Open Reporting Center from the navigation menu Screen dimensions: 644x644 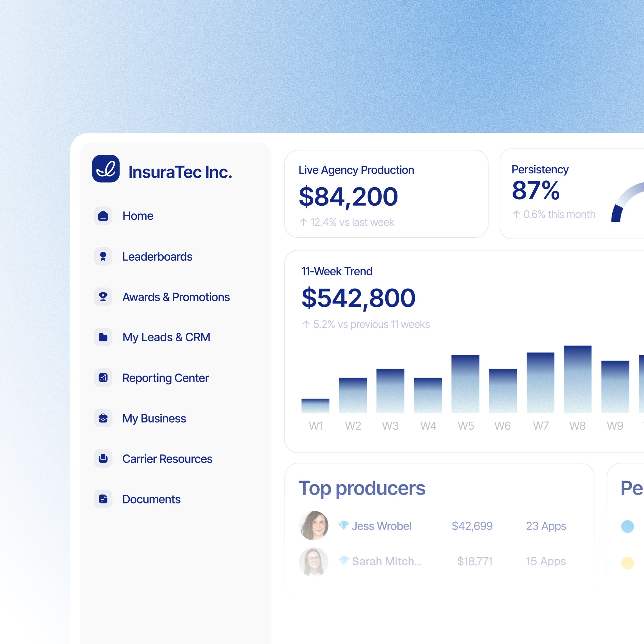[166, 378]
